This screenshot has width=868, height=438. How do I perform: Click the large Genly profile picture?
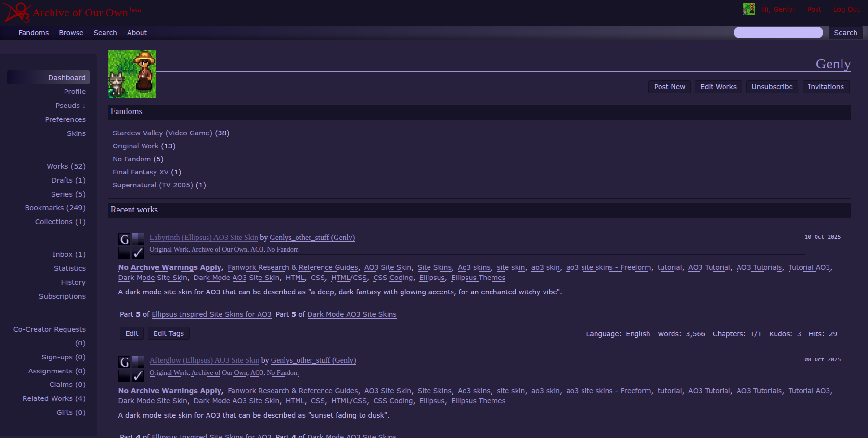point(132,74)
